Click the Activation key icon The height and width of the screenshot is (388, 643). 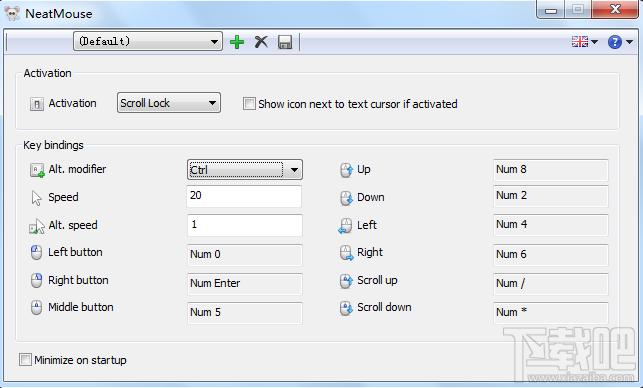coord(37,104)
